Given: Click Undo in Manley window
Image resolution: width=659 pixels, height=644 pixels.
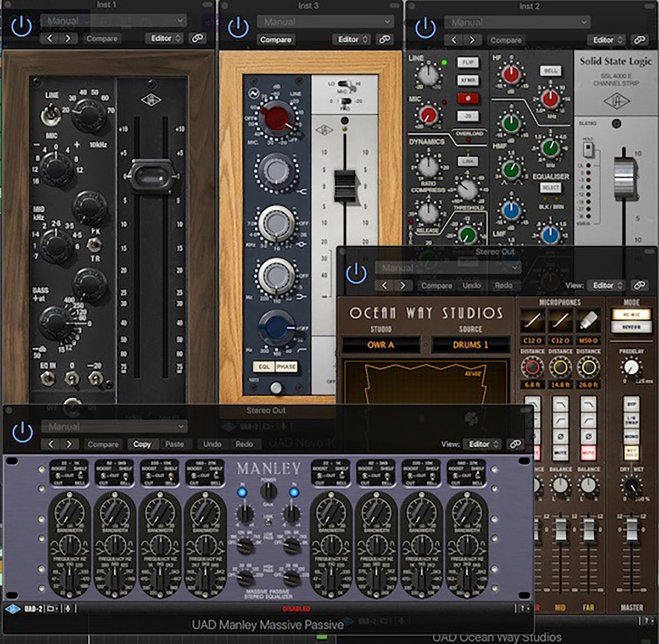Looking at the screenshot, I should 213,444.
